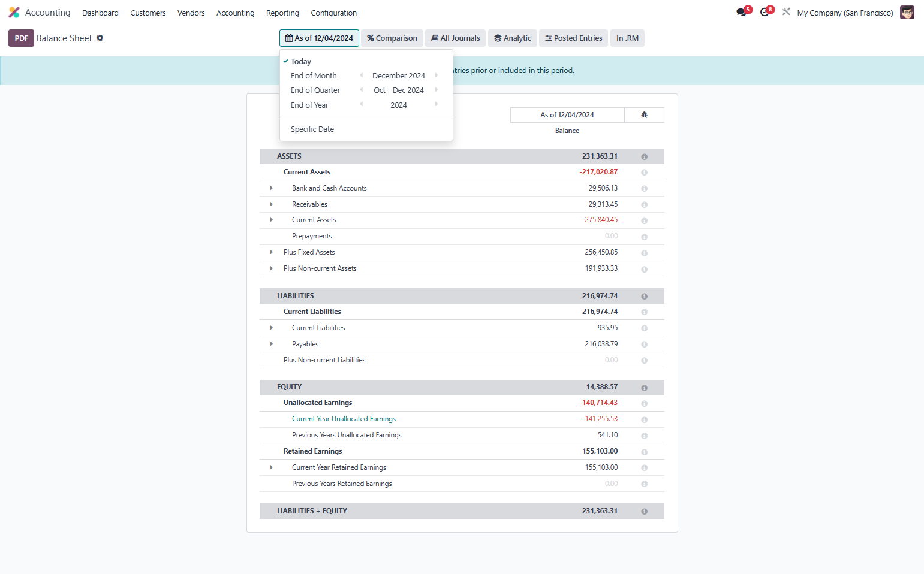Click the Odoo Accounting app logo

[14, 12]
